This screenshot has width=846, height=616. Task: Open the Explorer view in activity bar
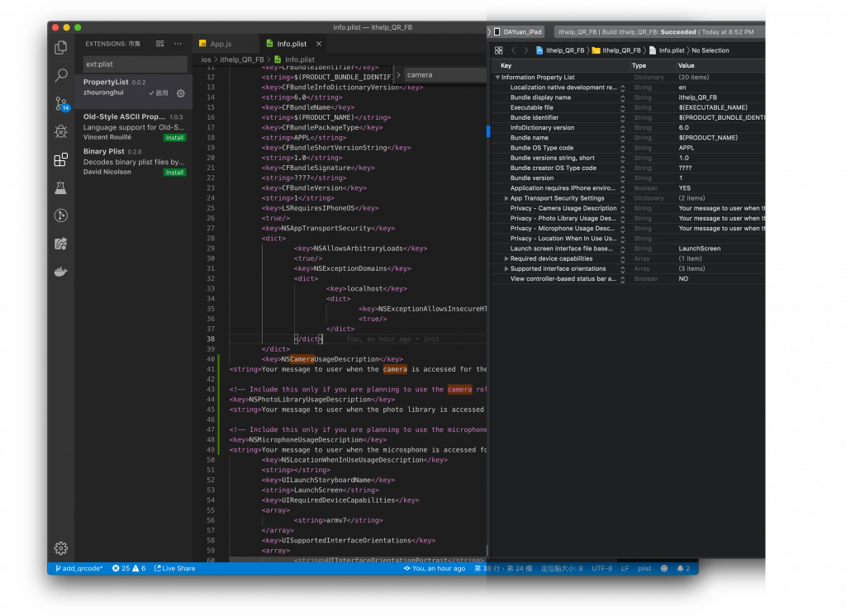click(x=60, y=48)
